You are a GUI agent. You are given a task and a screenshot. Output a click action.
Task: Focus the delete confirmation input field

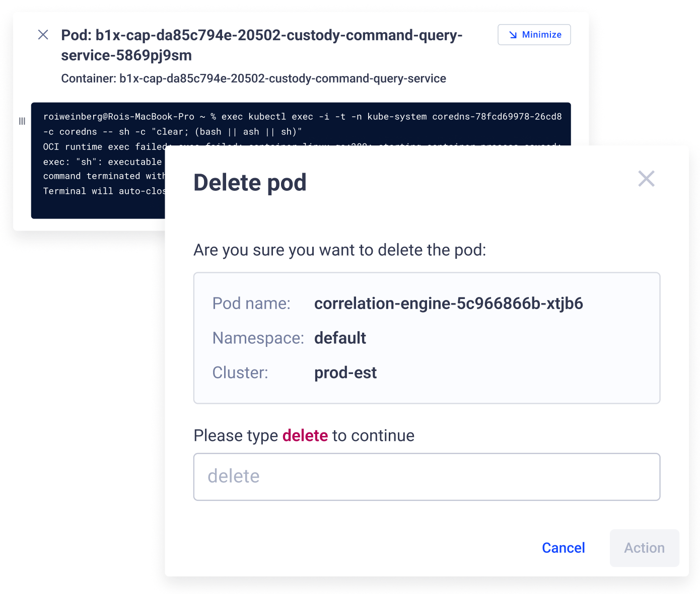click(427, 477)
